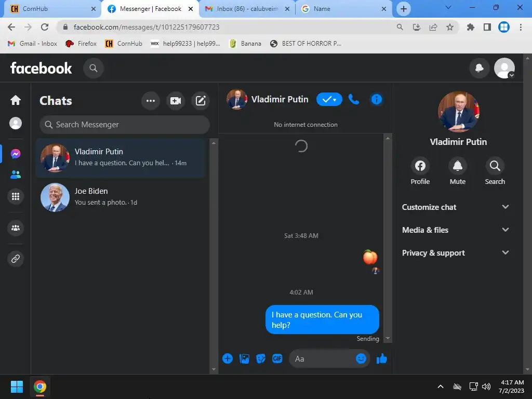532x399 pixels.
Task: Click the link shortcut icon in sidebar
Action: [x=16, y=259]
